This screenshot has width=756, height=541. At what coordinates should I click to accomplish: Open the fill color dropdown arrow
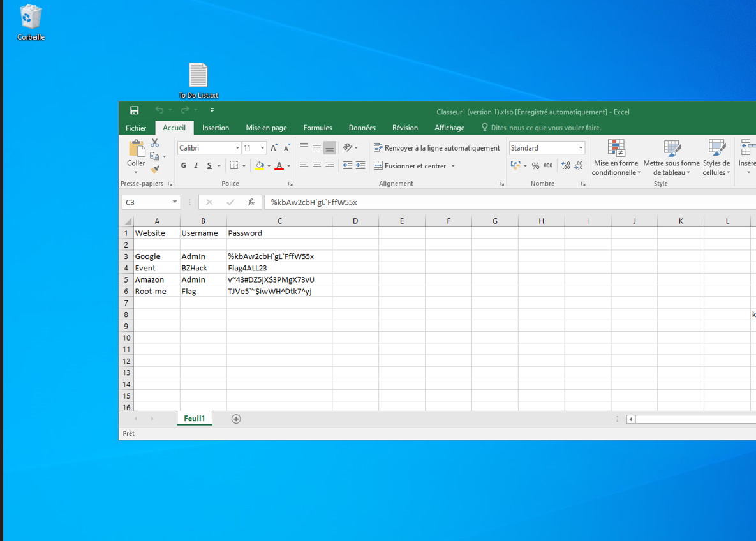[269, 166]
